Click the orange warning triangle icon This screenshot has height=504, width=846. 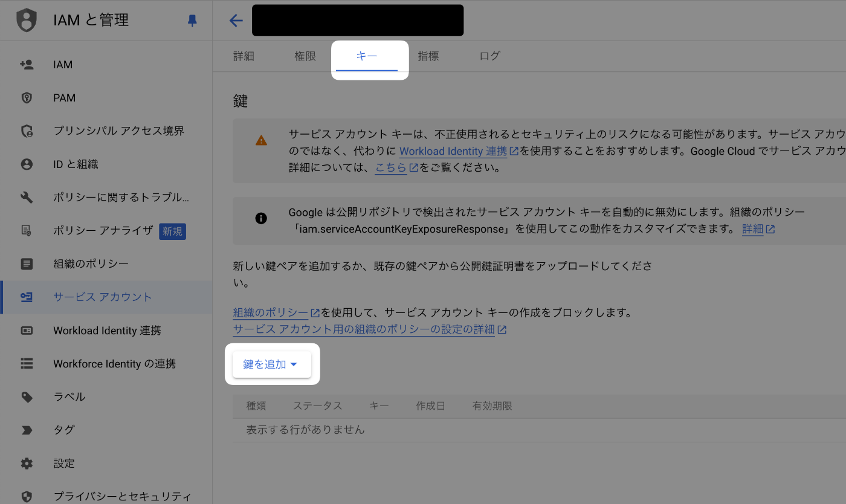point(261,140)
